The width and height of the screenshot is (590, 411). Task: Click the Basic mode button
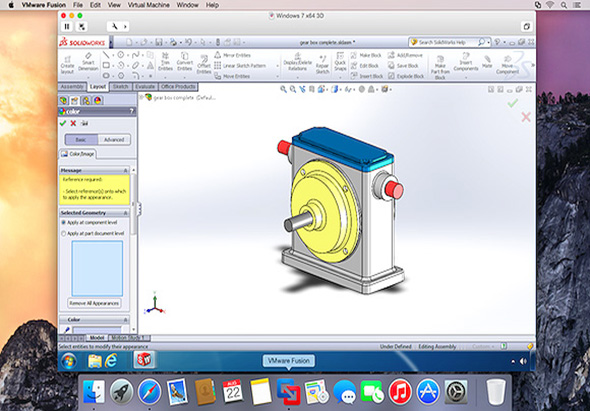81,140
